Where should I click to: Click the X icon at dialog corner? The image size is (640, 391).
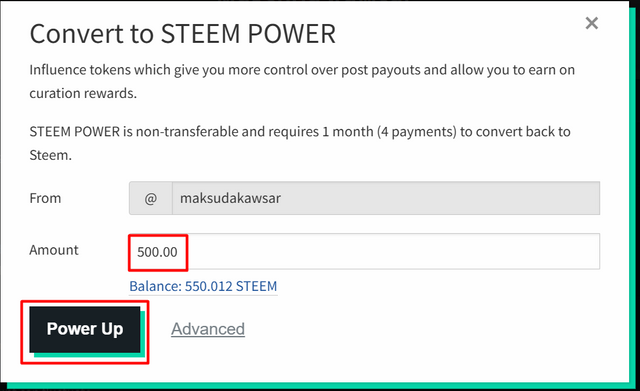(x=591, y=23)
